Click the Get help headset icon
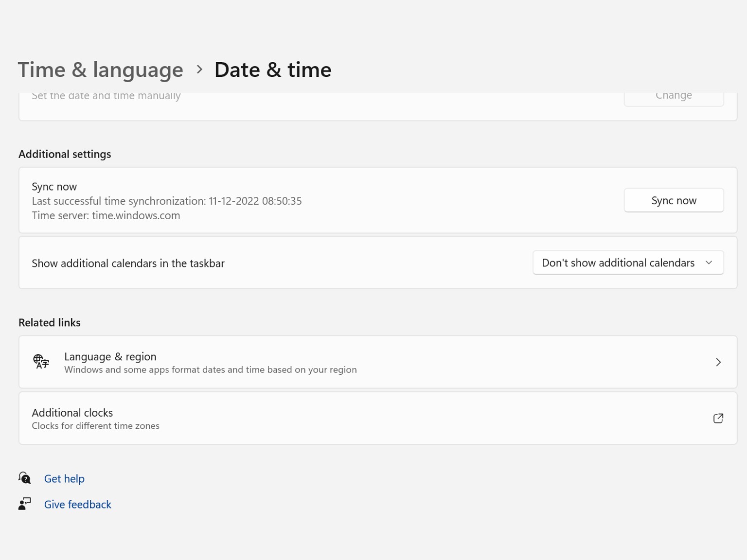Image resolution: width=747 pixels, height=560 pixels. click(x=25, y=478)
